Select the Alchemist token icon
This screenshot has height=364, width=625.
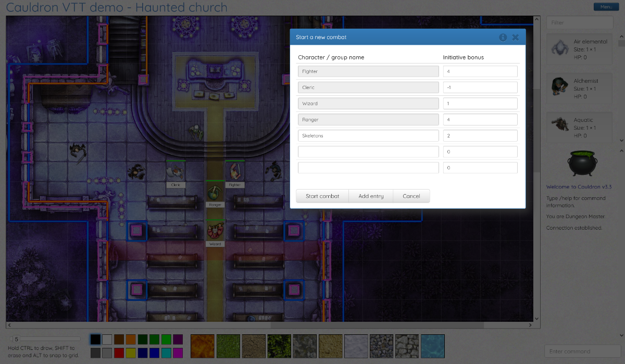(x=560, y=88)
